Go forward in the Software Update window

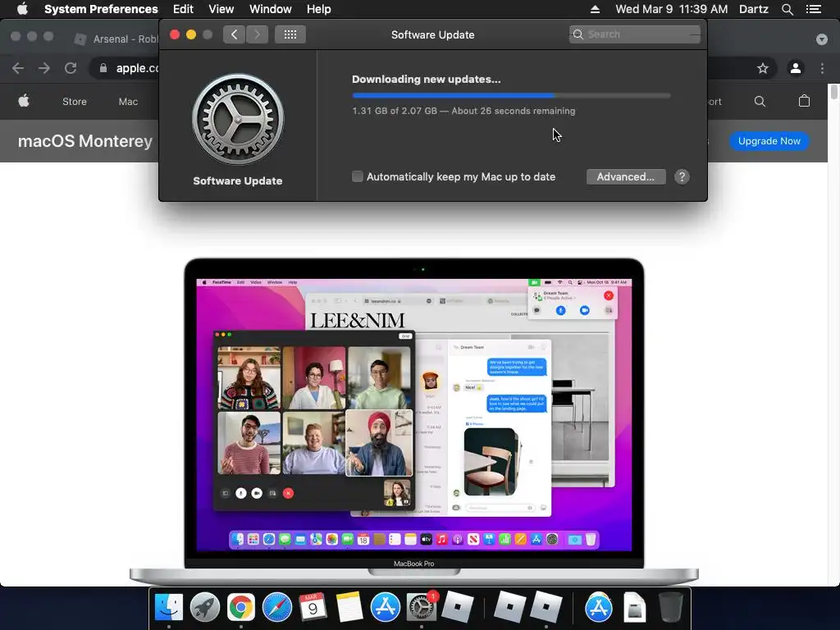tap(257, 34)
